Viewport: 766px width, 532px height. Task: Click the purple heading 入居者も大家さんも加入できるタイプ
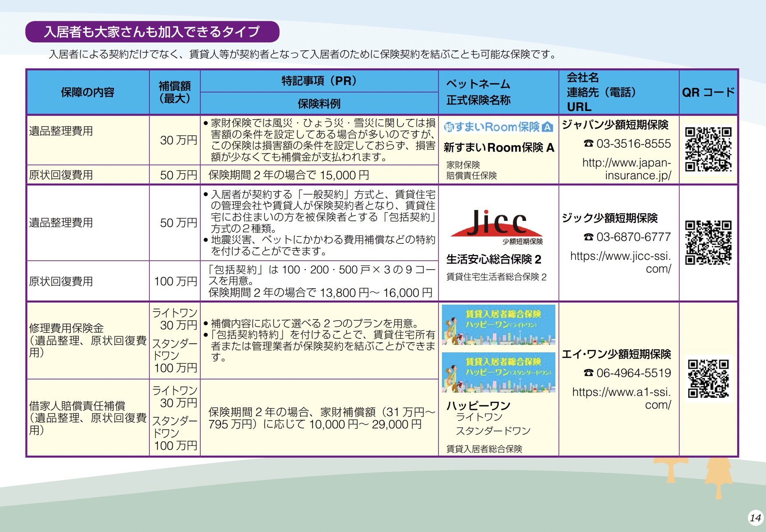152,32
